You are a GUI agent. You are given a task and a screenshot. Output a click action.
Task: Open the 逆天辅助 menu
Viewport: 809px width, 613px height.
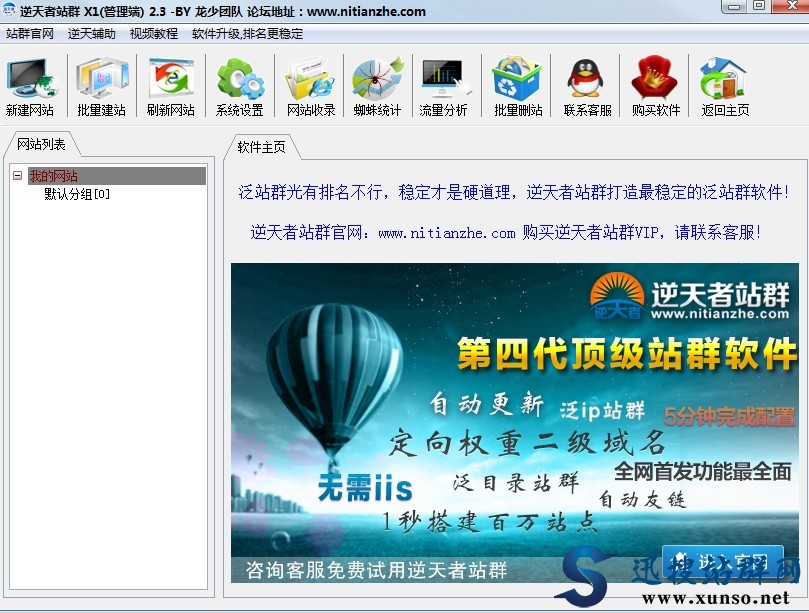pos(92,34)
